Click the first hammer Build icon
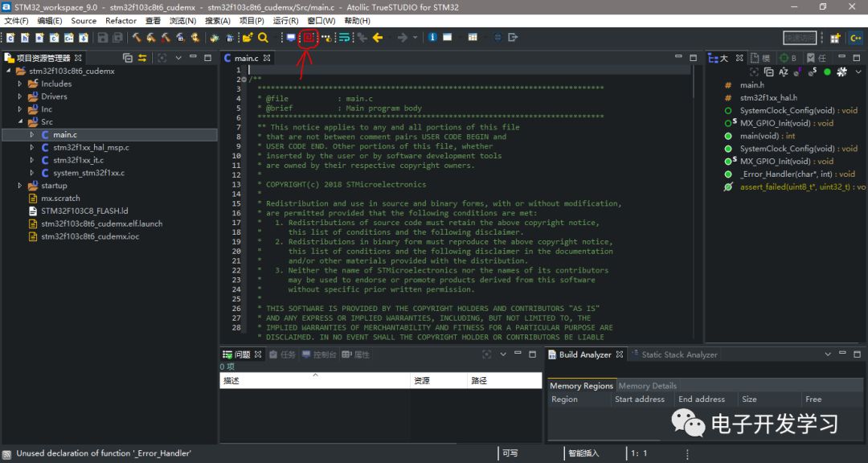 136,38
